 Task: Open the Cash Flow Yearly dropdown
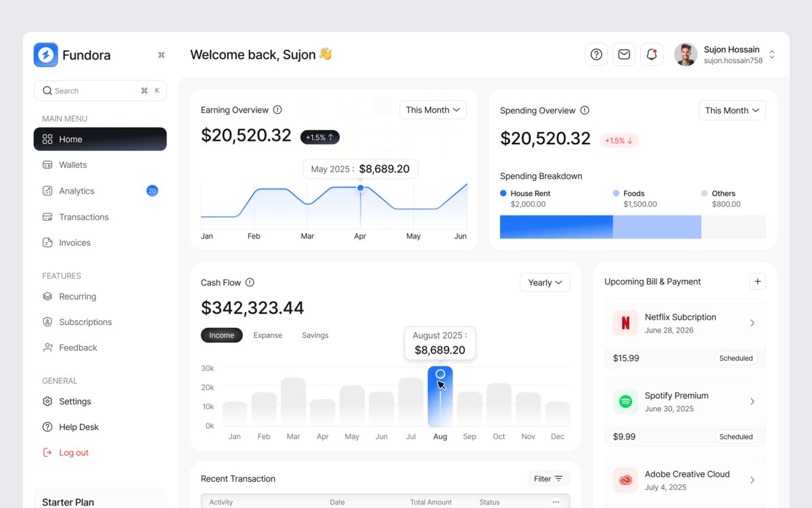[x=545, y=282]
